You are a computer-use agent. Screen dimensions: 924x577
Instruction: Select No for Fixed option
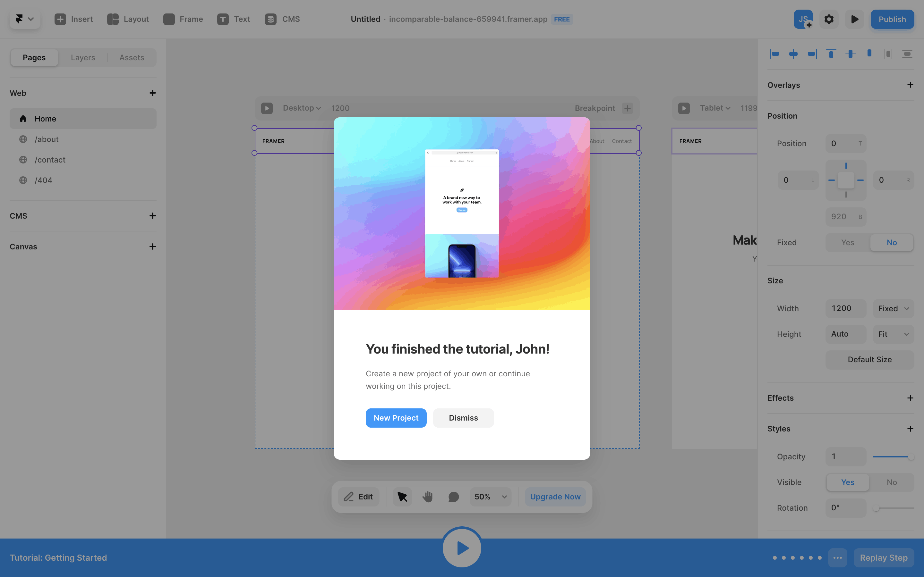tap(892, 242)
